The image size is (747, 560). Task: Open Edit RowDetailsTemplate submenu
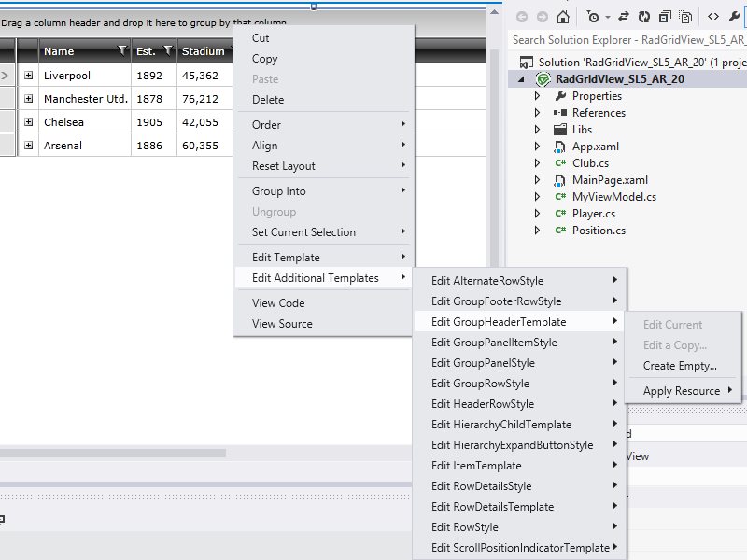click(519, 507)
